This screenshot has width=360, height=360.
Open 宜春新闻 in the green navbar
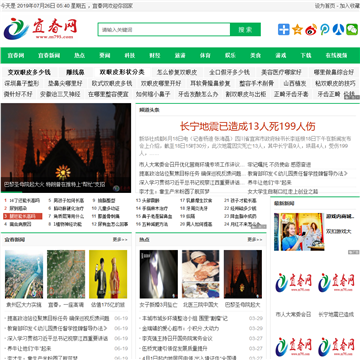49,55
